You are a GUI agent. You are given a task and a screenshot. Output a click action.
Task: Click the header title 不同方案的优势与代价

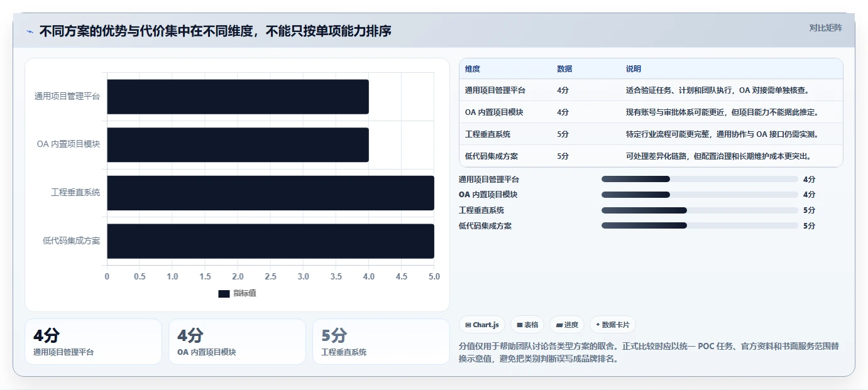click(x=215, y=31)
